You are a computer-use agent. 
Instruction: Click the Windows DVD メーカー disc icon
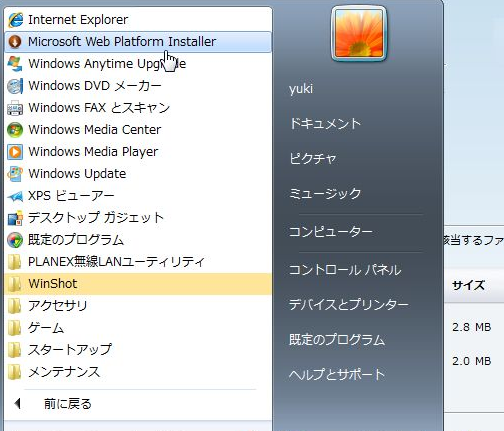[15, 86]
